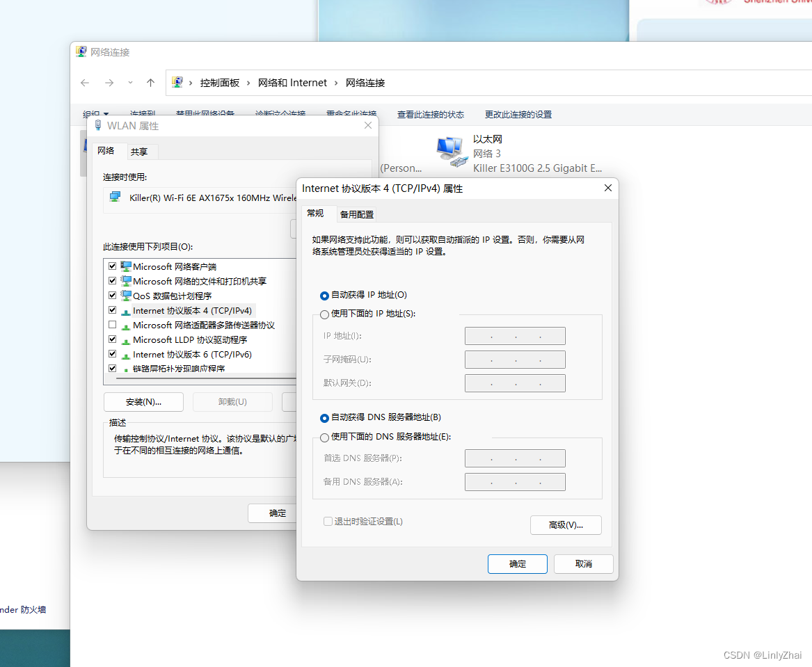
Task: Confirm with 确定 in IPv4 properties
Action: point(518,564)
